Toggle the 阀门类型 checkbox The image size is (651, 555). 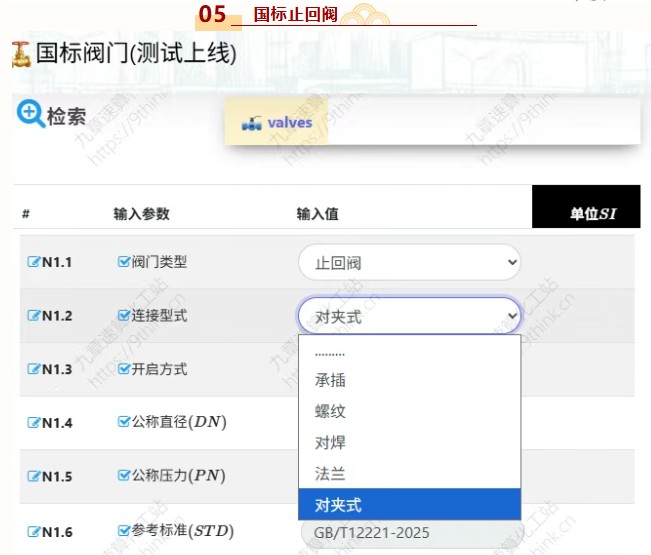pyautogui.click(x=124, y=262)
